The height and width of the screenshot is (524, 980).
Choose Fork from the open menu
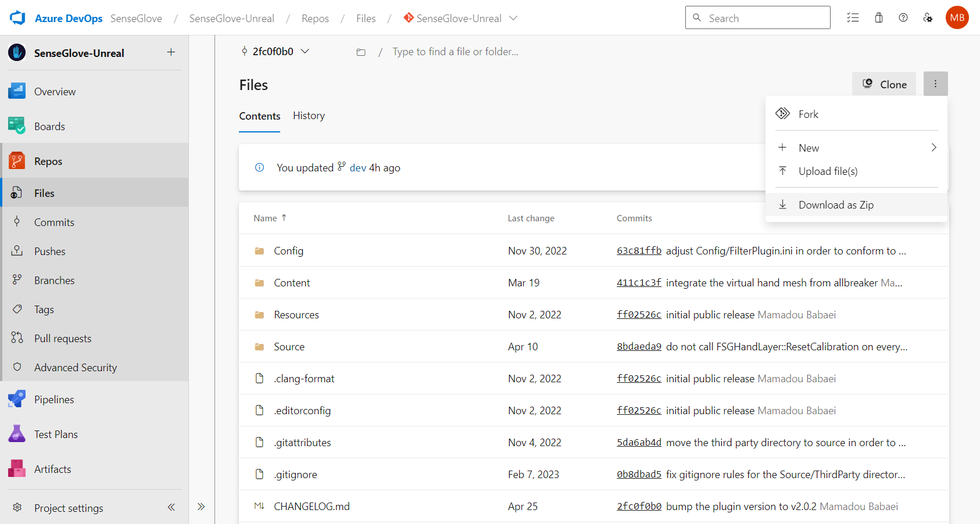[x=809, y=114]
